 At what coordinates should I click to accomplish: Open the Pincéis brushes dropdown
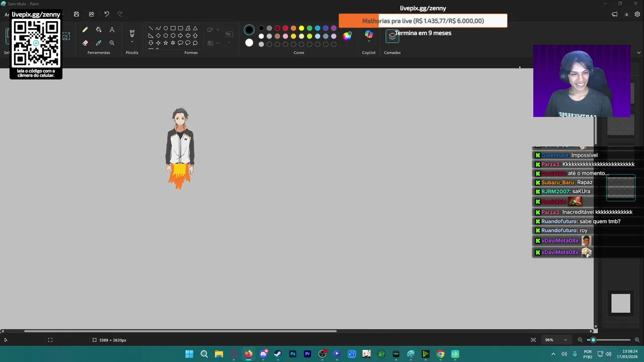coord(132,43)
